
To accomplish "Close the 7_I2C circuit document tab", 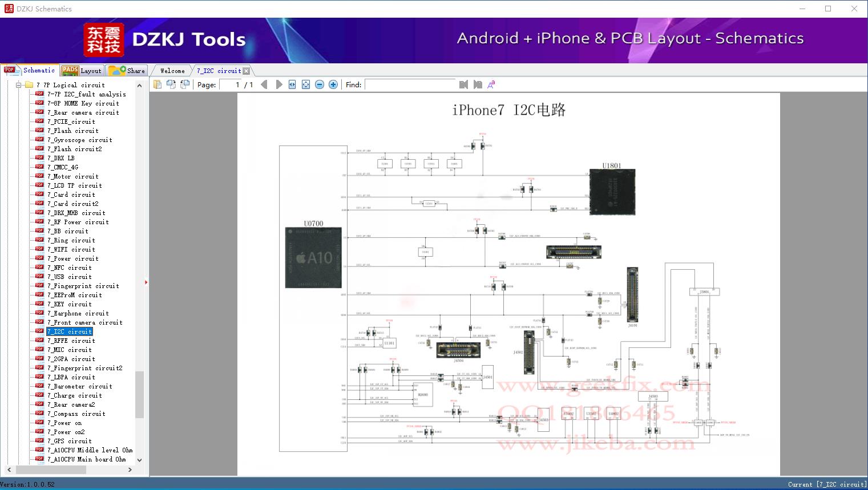I will pos(246,70).
